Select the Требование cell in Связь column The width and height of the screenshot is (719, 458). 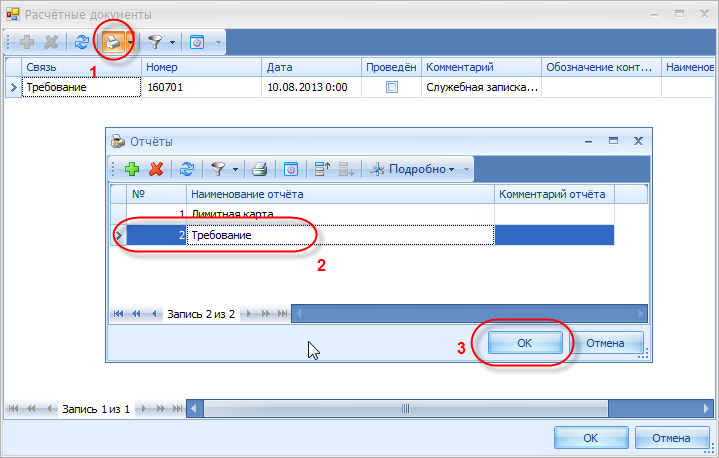point(81,87)
